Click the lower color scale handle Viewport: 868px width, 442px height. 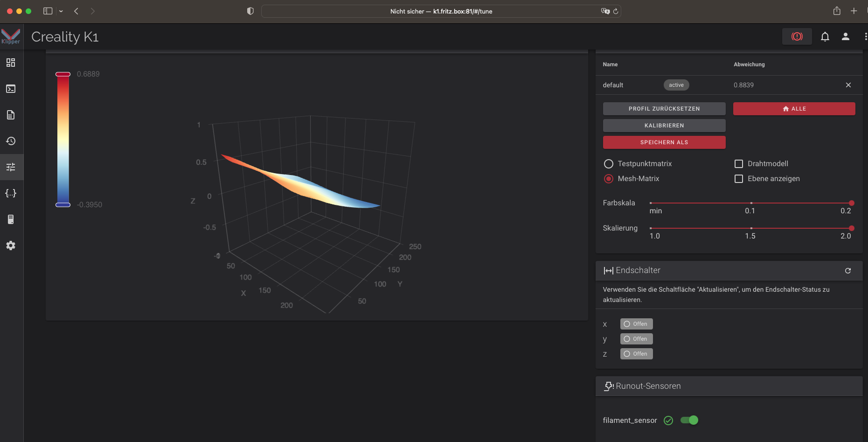click(x=63, y=204)
